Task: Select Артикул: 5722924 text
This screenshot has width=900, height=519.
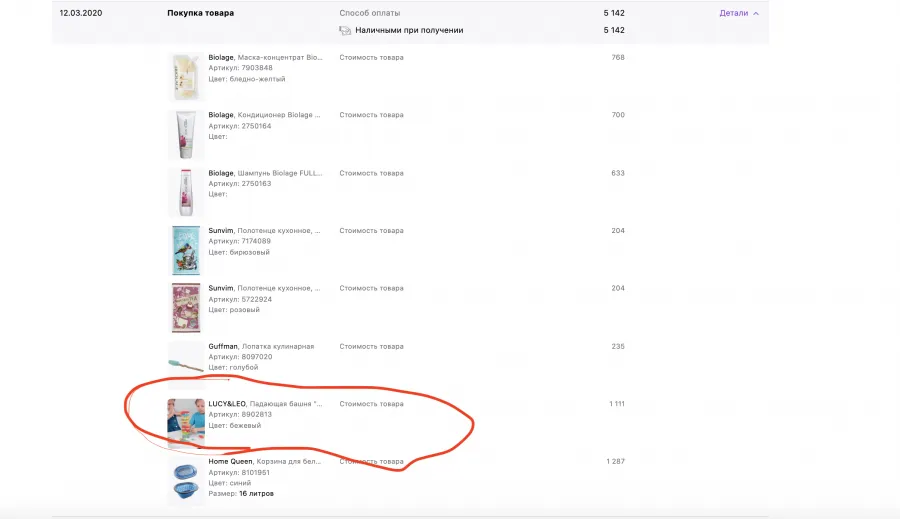Action: point(240,299)
